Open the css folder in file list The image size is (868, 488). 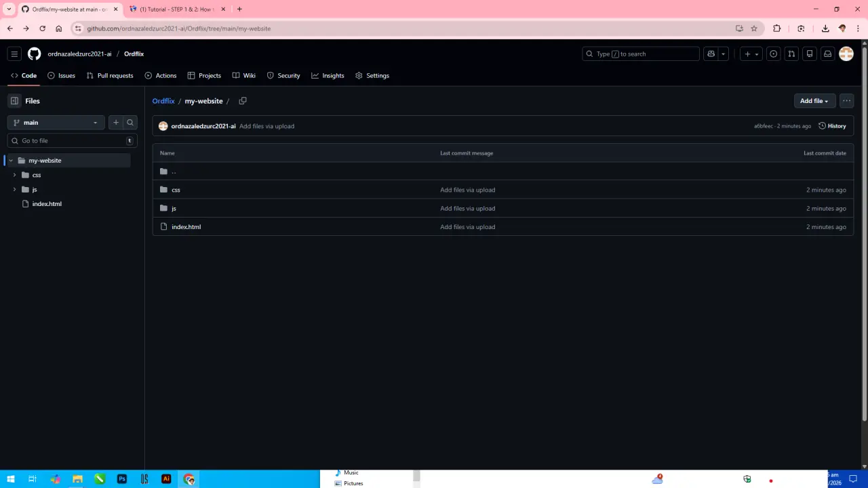tap(176, 190)
